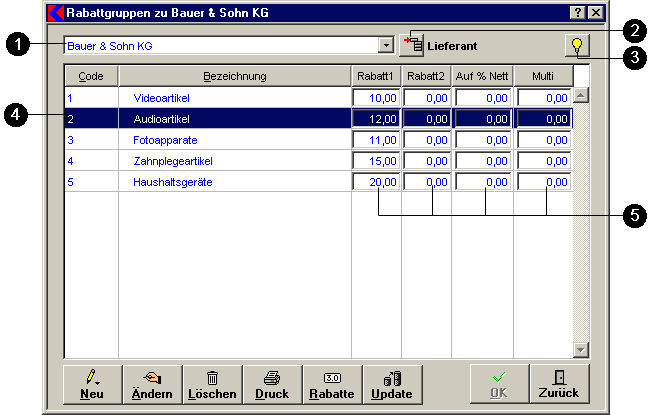Click the Lieferant supplier icon
This screenshot has width=652, height=415.
[412, 46]
